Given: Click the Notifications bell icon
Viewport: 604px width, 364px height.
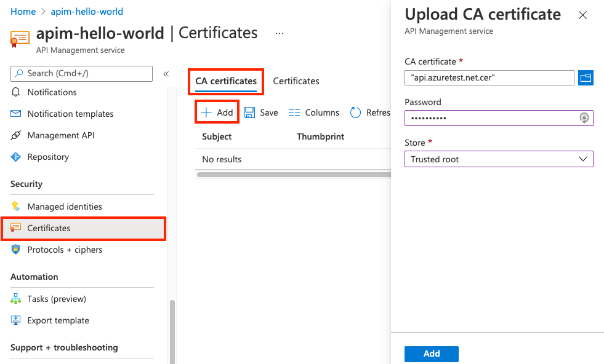Looking at the screenshot, I should (16, 92).
